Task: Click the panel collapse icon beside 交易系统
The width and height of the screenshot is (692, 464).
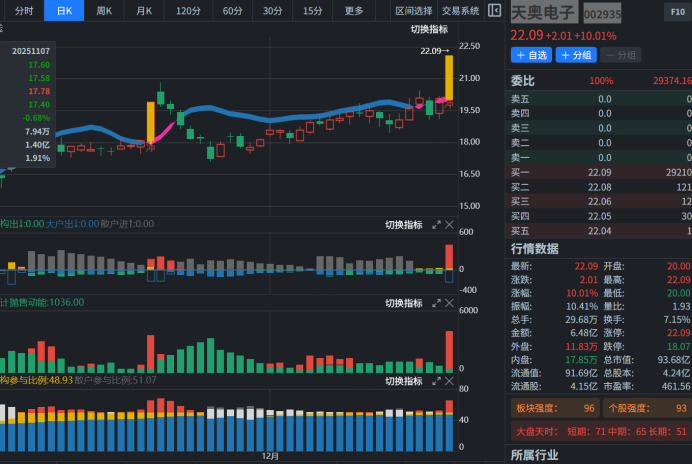Action: pyautogui.click(x=494, y=11)
